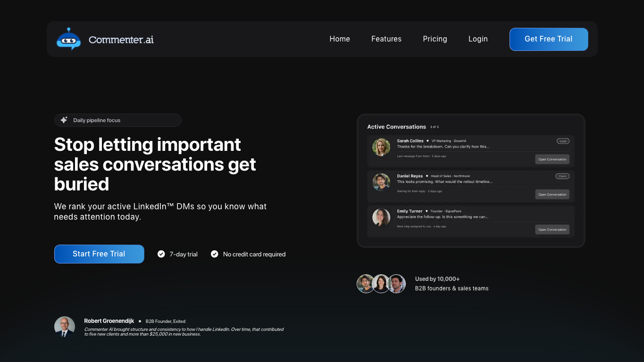Click 'Waiting for their reply · 3 days ago'
This screenshot has width=644, height=362.
[x=419, y=191]
